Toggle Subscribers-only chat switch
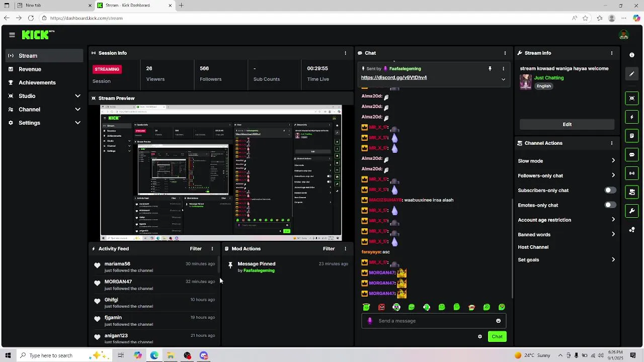 point(610,191)
